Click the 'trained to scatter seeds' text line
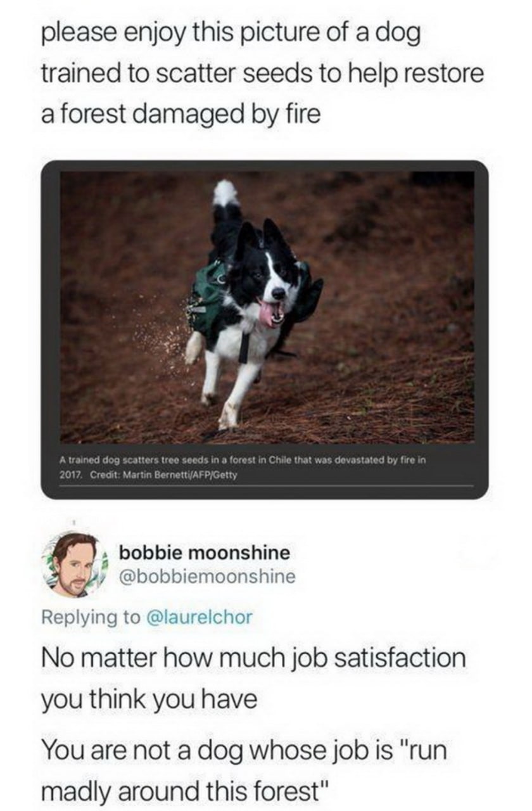 [x=262, y=73]
